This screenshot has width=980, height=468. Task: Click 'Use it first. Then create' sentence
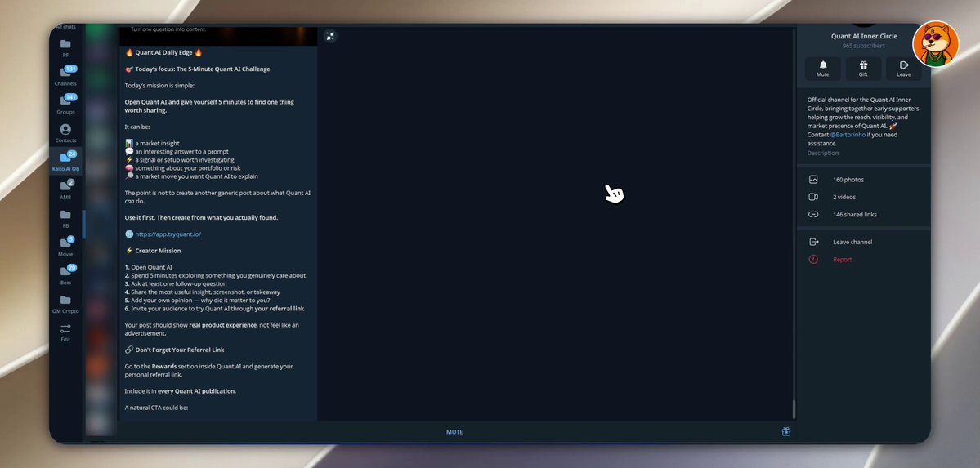(201, 217)
